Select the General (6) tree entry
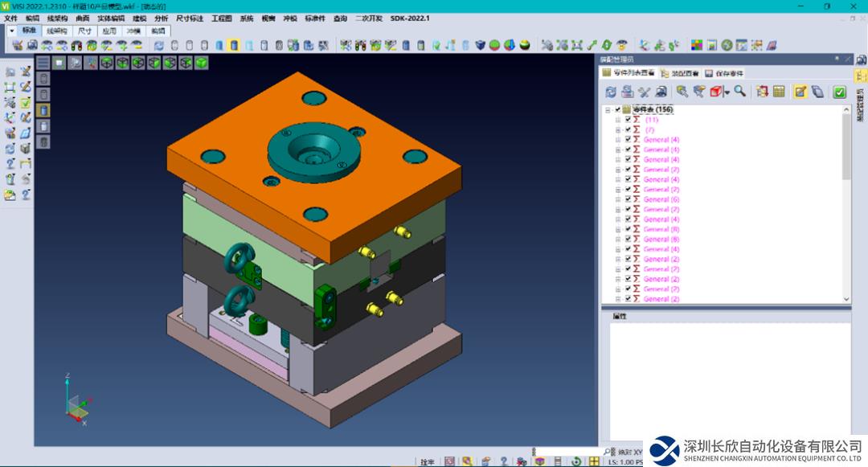The width and height of the screenshot is (868, 467). click(x=661, y=199)
